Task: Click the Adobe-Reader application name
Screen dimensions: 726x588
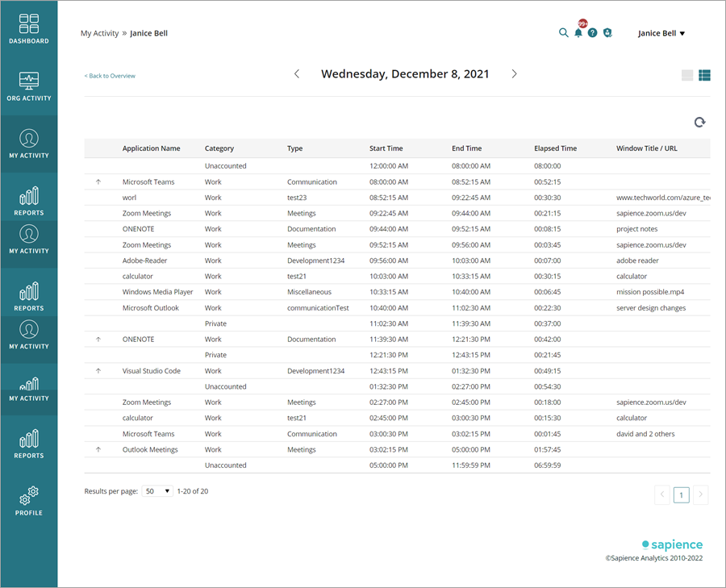Action: pos(145,261)
